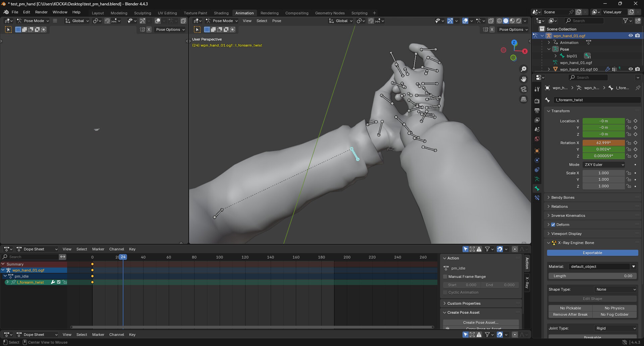The height and width of the screenshot is (346, 644).
Task: Toggle camera view icon in viewport
Action: [524, 89]
